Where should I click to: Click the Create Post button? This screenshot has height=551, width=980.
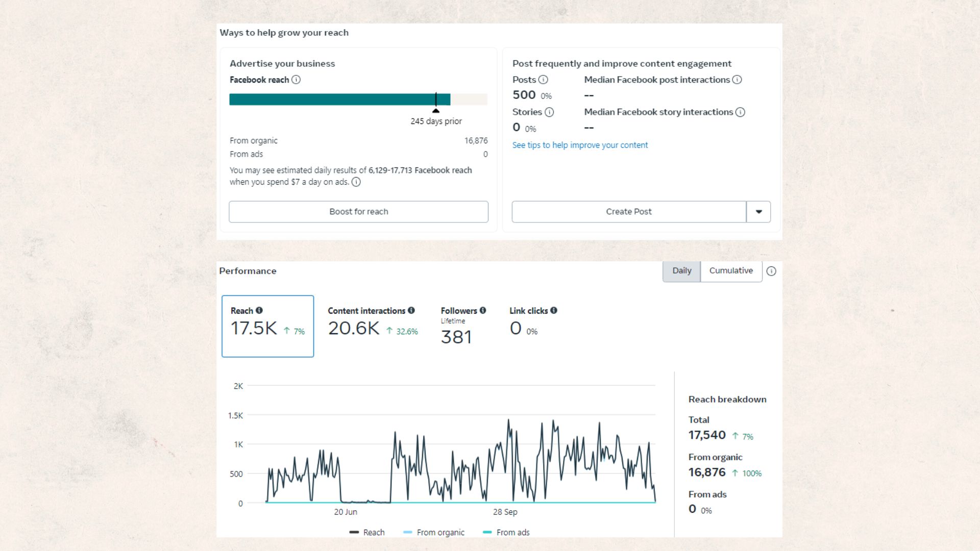pyautogui.click(x=628, y=212)
